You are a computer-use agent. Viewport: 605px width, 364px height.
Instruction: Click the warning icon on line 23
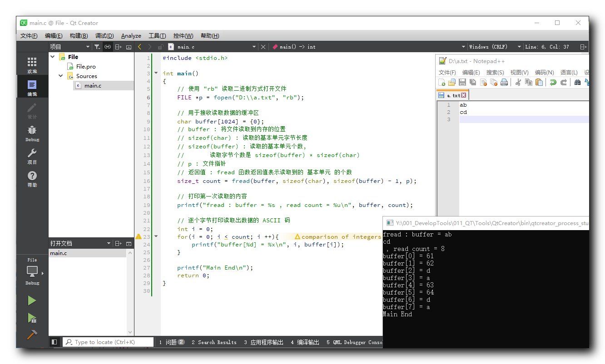point(138,236)
